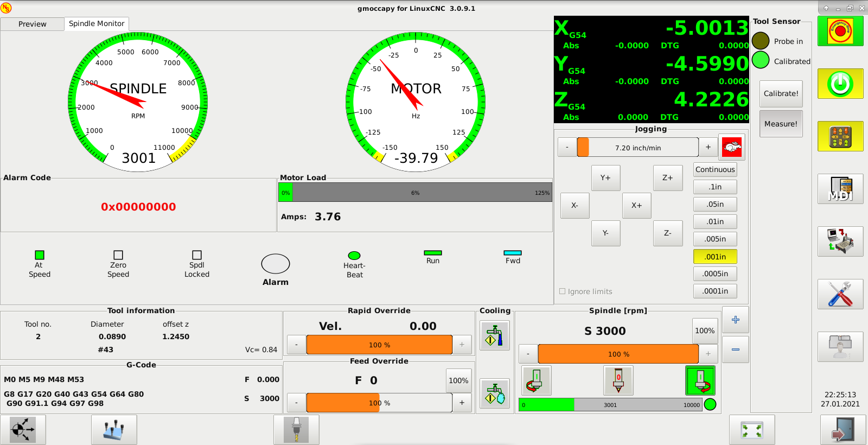
Task: Select .0005in jog increment
Action: (x=715, y=274)
